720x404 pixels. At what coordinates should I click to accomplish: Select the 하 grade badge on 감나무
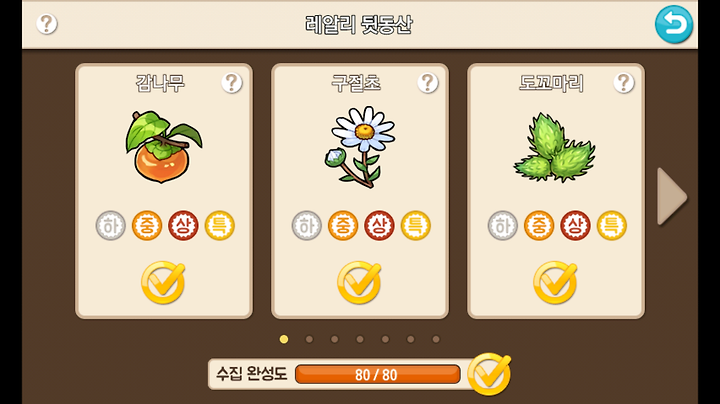click(x=111, y=225)
